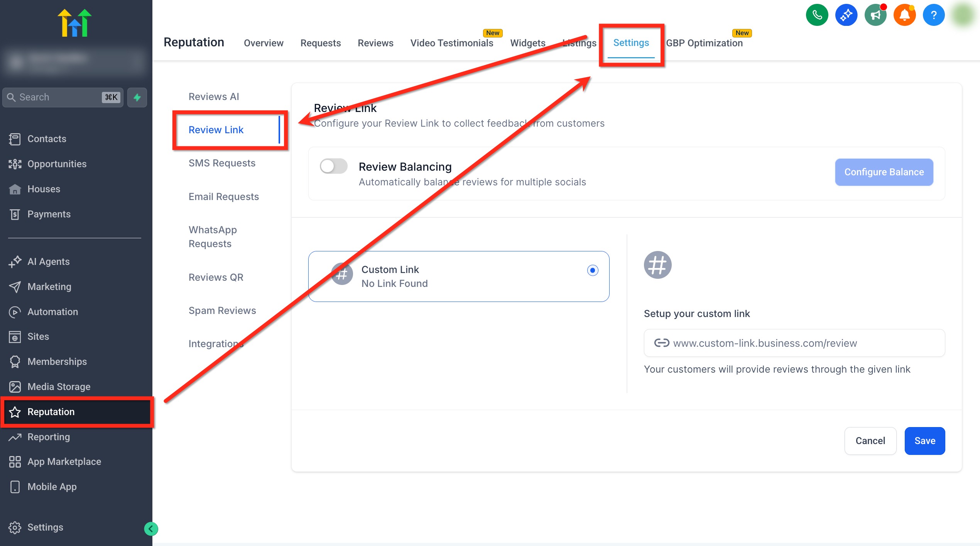Expand the Integrations settings section
The width and height of the screenshot is (980, 546).
coord(215,343)
